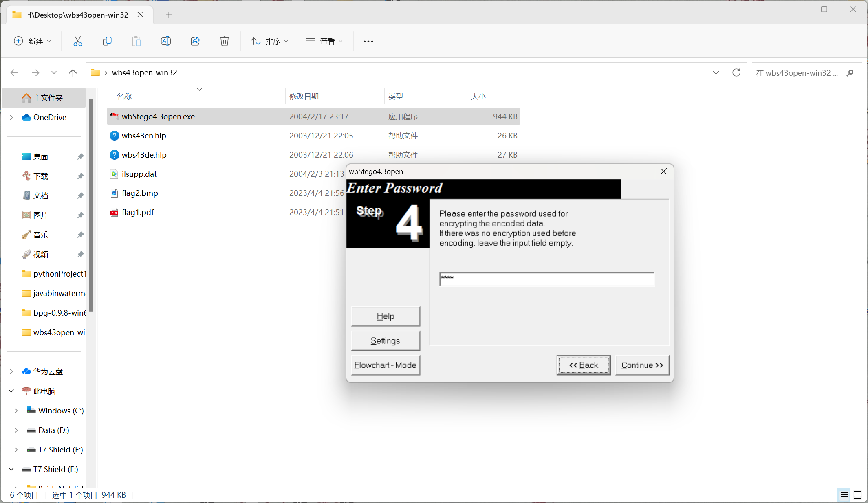Close the wbStego4.3open dialog
Viewport: 868px width, 503px height.
[x=663, y=171]
